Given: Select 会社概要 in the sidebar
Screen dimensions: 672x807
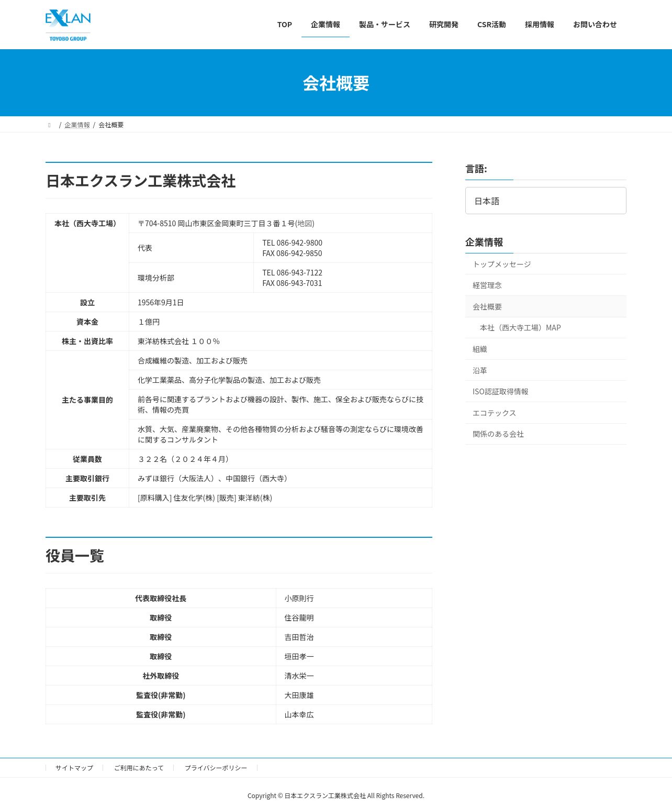Looking at the screenshot, I should (546, 307).
